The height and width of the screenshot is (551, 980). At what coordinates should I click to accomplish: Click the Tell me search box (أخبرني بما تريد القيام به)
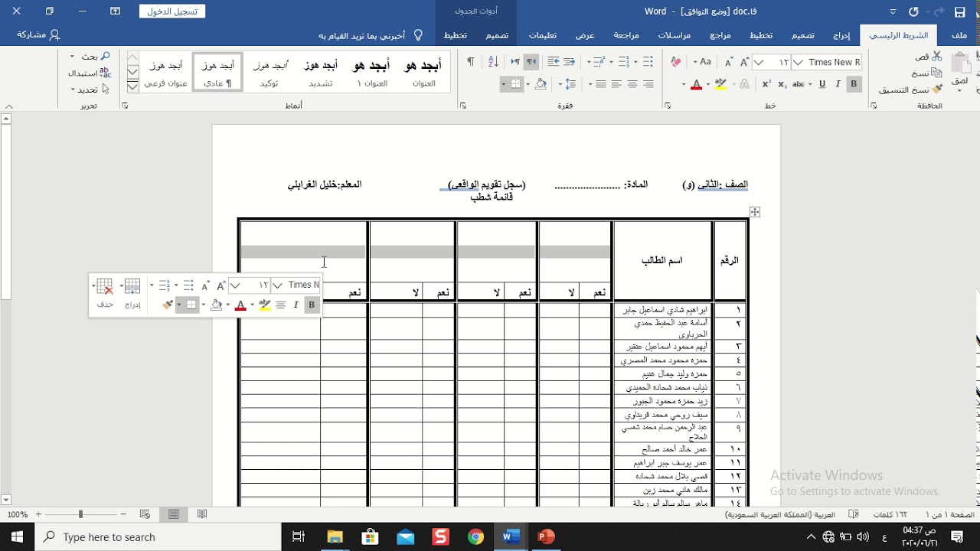[x=371, y=35]
